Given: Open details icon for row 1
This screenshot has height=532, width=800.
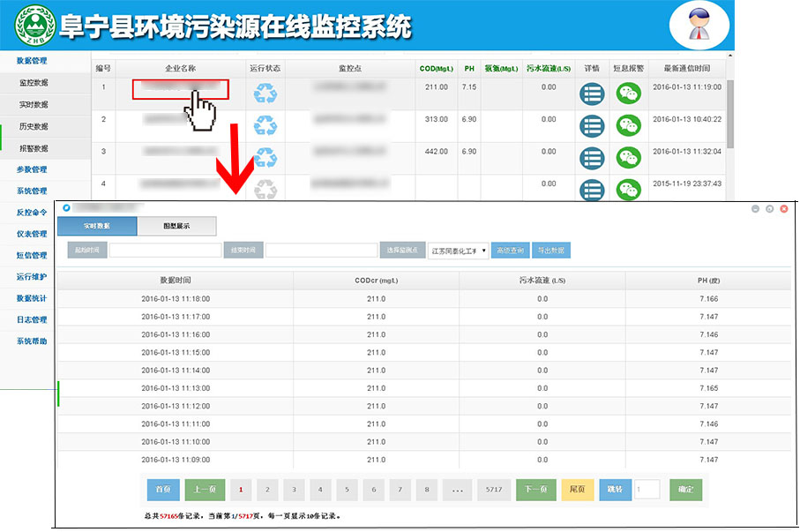Looking at the screenshot, I should pyautogui.click(x=592, y=94).
